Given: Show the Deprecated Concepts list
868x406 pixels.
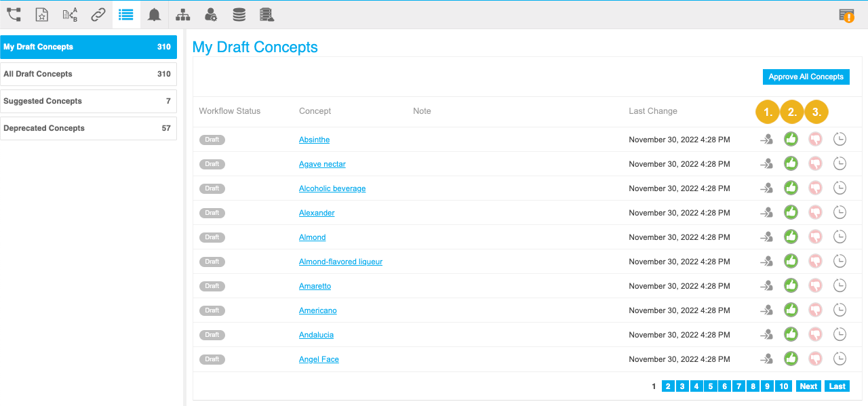Looking at the screenshot, I should (x=88, y=128).
